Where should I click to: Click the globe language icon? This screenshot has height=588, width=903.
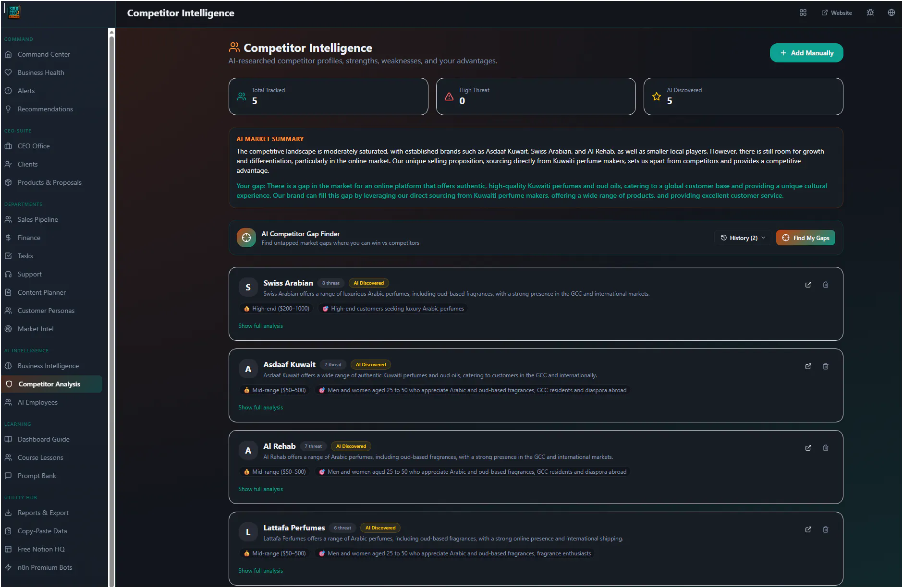(891, 13)
